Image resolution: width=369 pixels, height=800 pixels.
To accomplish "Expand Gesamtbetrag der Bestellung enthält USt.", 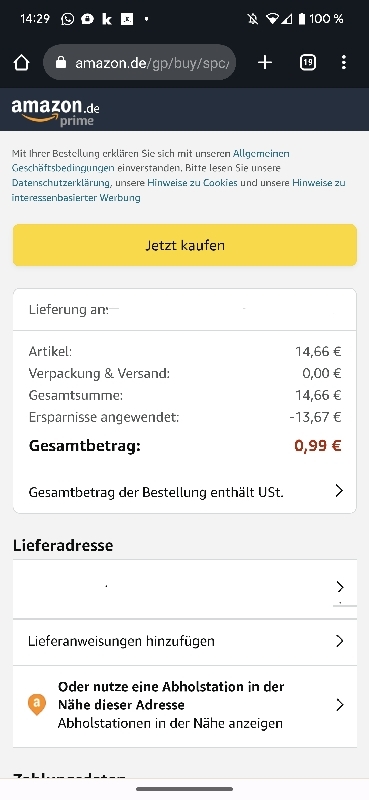I will (185, 492).
